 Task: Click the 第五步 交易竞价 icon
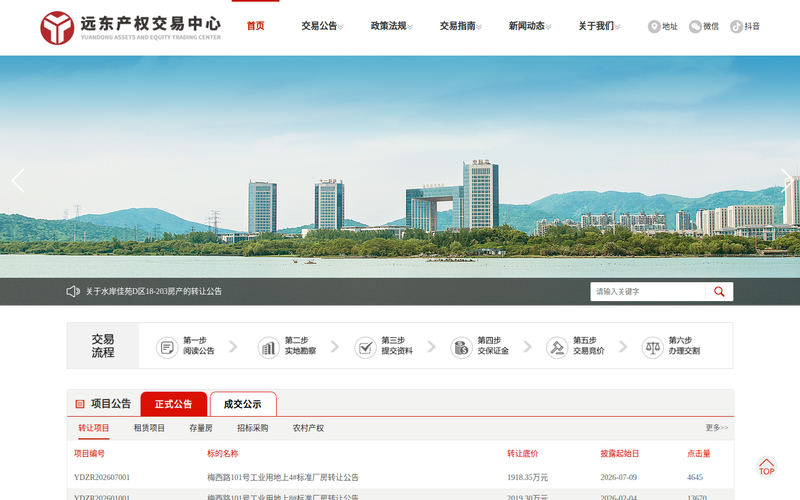coord(557,348)
